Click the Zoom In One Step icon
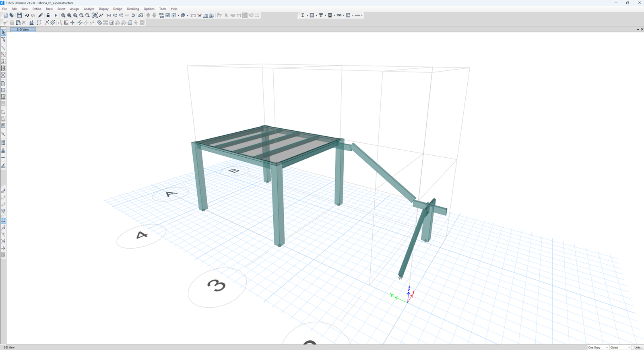The width and height of the screenshot is (644, 350). (81, 15)
